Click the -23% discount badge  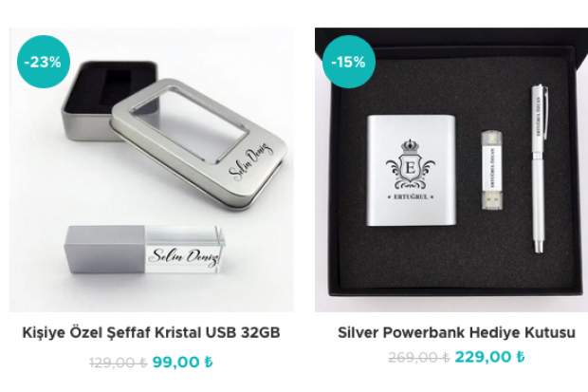(x=44, y=62)
